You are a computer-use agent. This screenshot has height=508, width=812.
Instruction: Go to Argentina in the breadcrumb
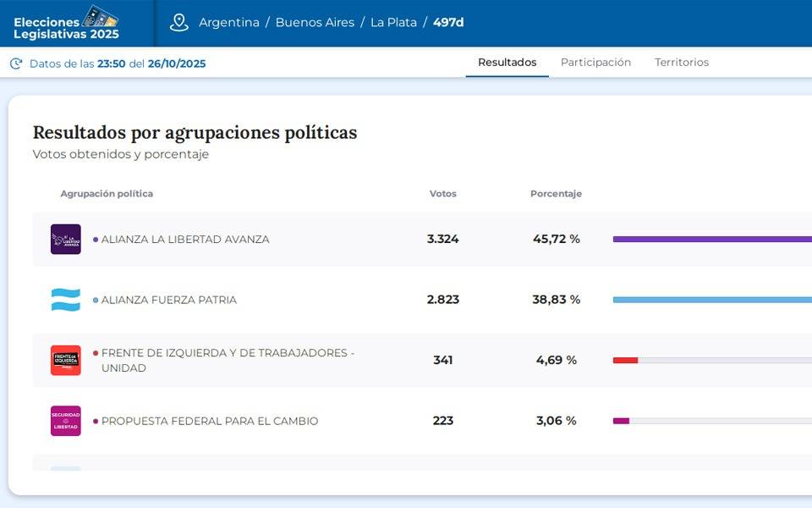tap(229, 23)
